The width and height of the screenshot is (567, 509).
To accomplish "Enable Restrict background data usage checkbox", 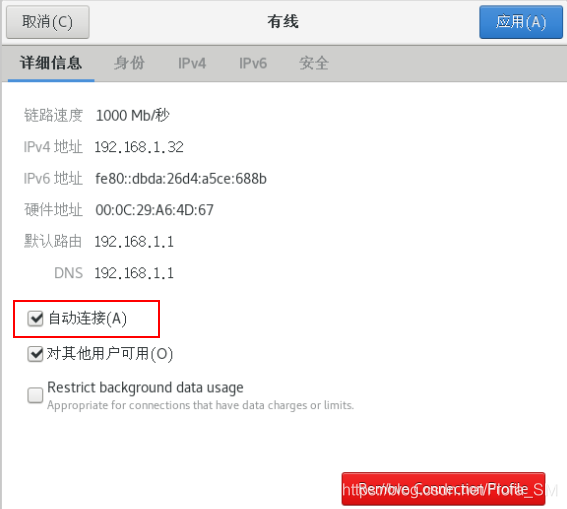I will 35,395.
